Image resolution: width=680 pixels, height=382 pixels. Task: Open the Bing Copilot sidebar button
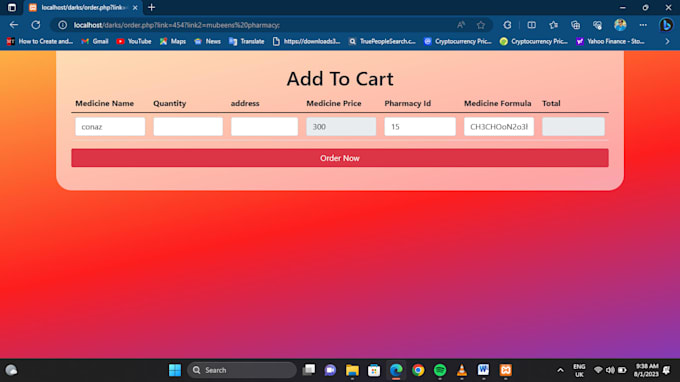pyautogui.click(x=666, y=25)
